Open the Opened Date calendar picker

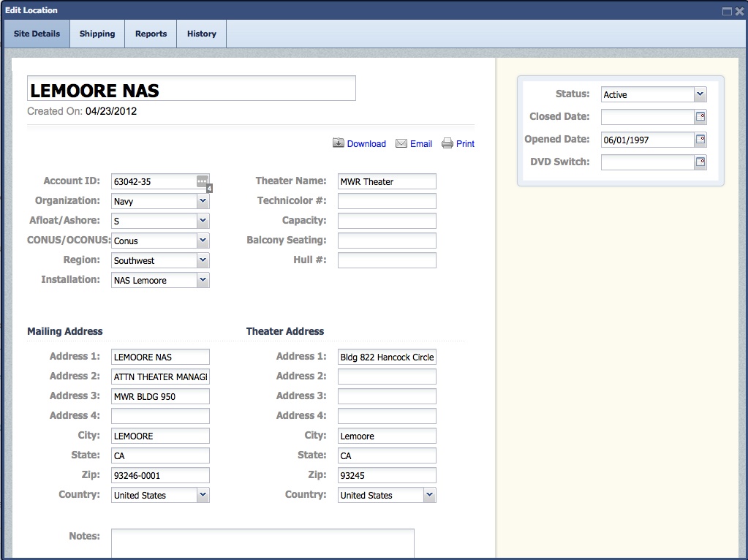click(700, 140)
